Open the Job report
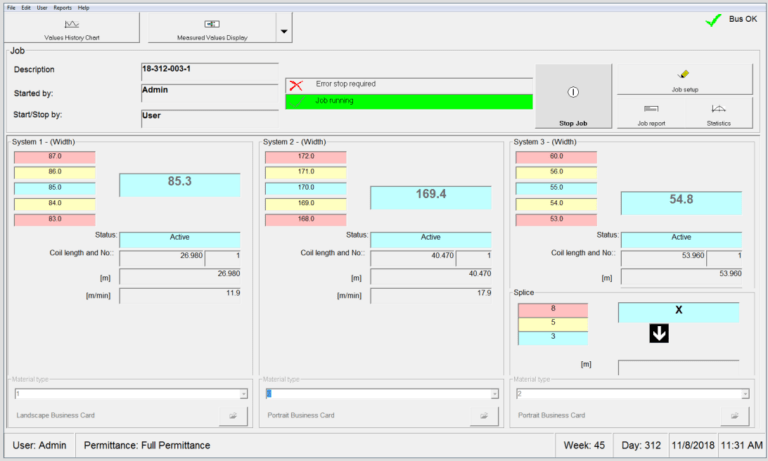 (x=651, y=113)
